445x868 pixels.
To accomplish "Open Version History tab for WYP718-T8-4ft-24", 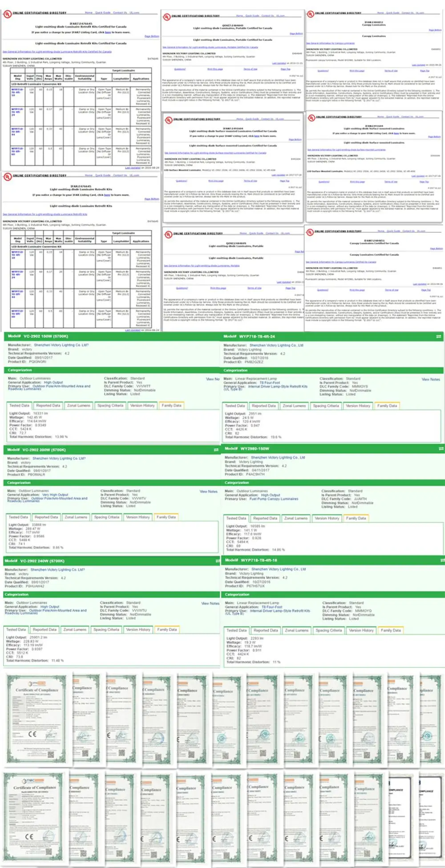I will [x=358, y=406].
